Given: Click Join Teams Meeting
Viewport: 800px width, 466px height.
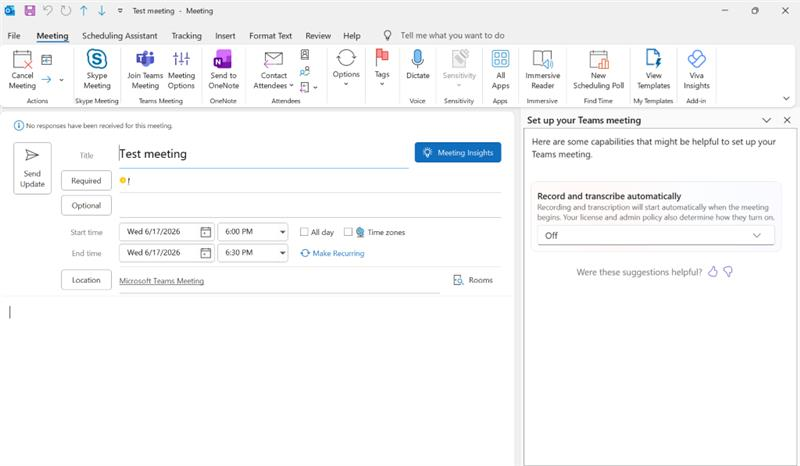Looking at the screenshot, I should 145,70.
